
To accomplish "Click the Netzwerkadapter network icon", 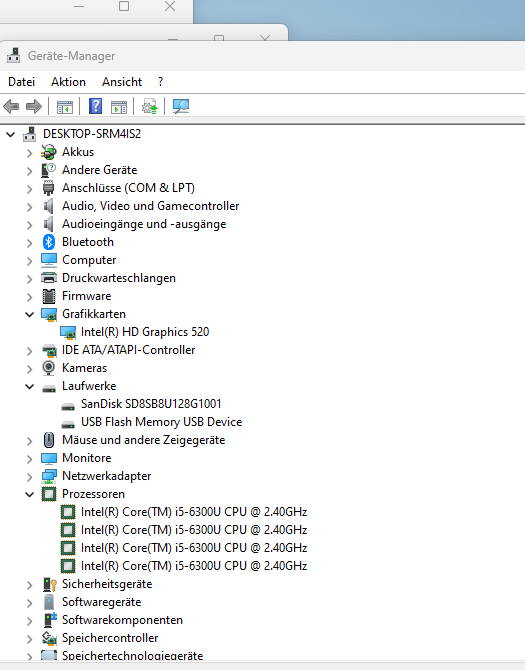I will [49, 476].
